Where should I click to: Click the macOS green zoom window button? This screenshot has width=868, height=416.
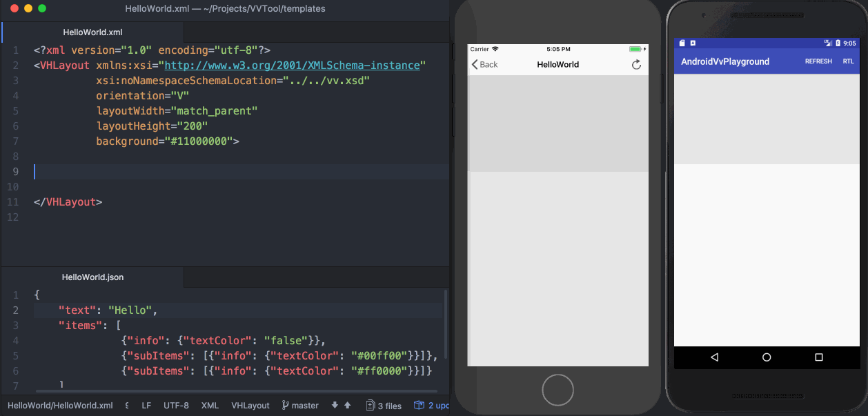click(42, 8)
